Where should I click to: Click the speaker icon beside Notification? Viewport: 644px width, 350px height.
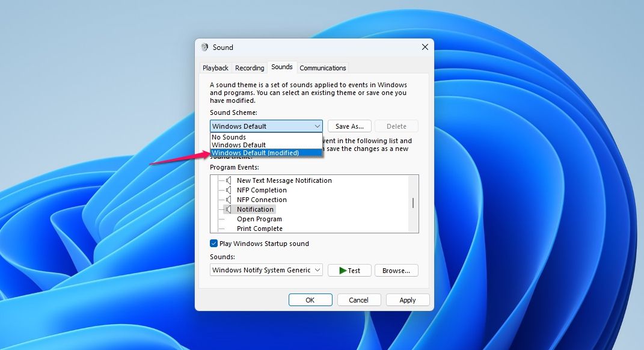click(x=230, y=209)
